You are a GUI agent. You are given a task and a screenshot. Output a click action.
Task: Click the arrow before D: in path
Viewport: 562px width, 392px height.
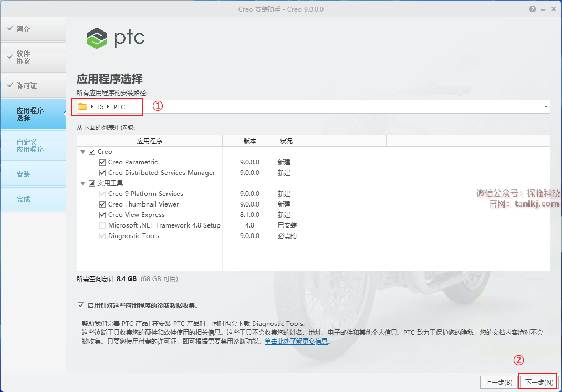point(92,107)
